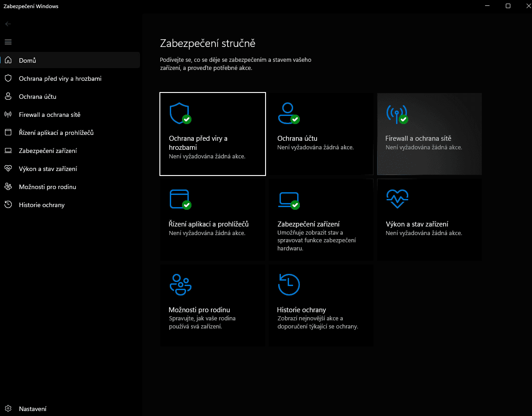Click large laptop icon on Zabezpečení zařízení tile
This screenshot has height=416, width=532.
[289, 201]
